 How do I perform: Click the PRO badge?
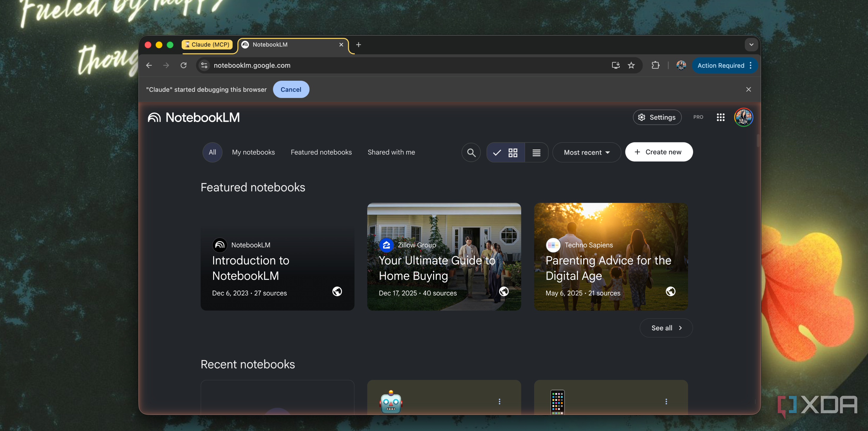point(698,117)
